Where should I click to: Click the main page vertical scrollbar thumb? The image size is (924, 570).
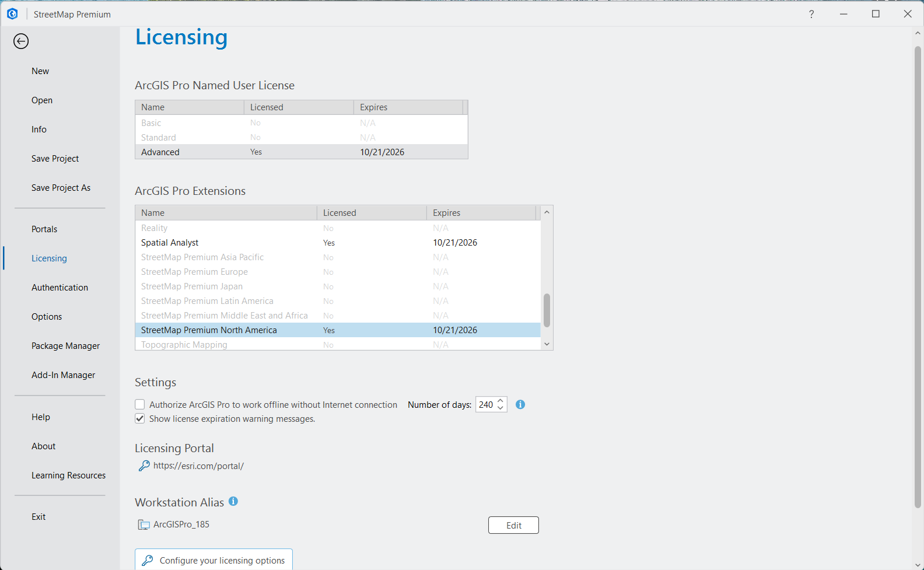click(918, 277)
